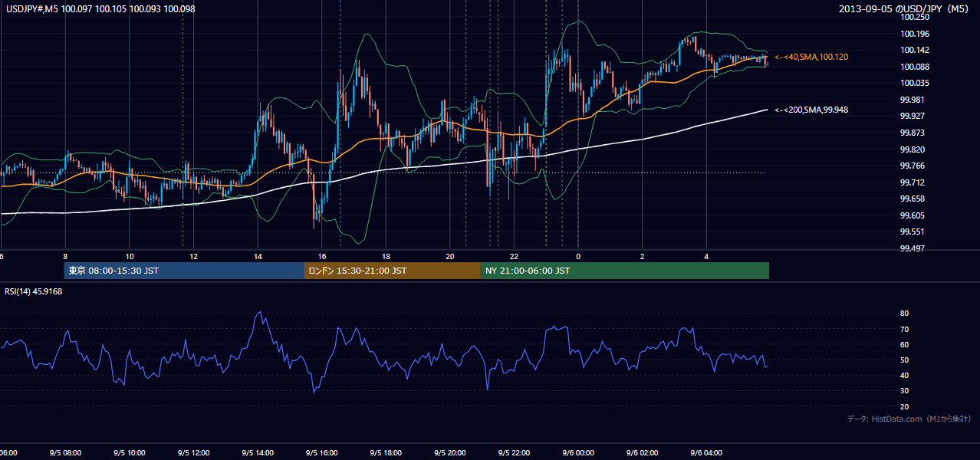Click the 9/5 12:00 time axis label
The height and width of the screenshot is (460, 980).
pyautogui.click(x=193, y=453)
